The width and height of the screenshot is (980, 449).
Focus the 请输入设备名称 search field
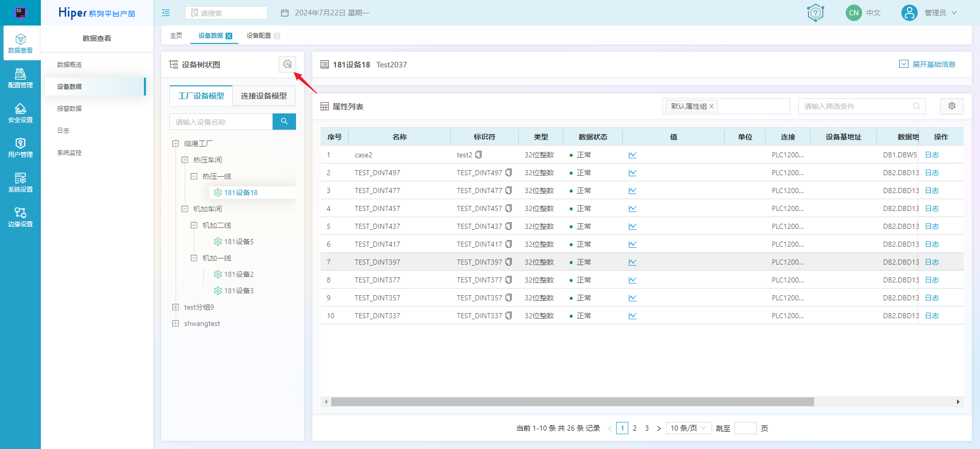point(221,122)
